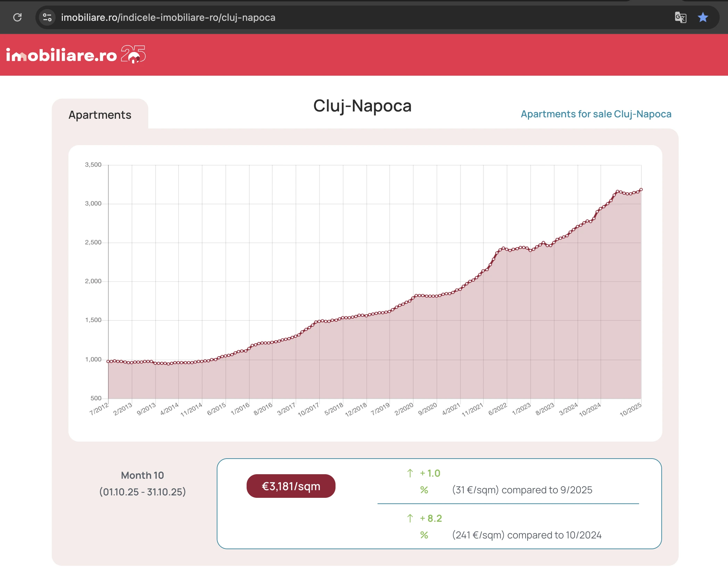Click the green up arrow beside +8.2
The width and height of the screenshot is (728, 586).
410,518
